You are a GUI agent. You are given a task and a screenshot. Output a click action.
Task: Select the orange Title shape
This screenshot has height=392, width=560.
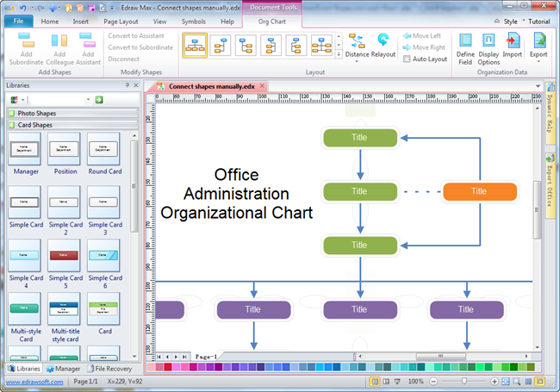point(480,191)
